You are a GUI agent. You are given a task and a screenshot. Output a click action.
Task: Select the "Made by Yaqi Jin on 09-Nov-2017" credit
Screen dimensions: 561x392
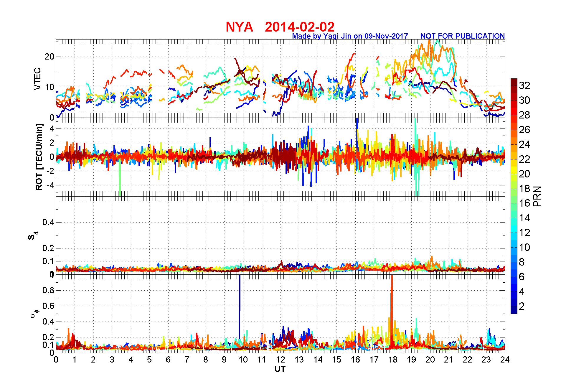[x=350, y=36]
